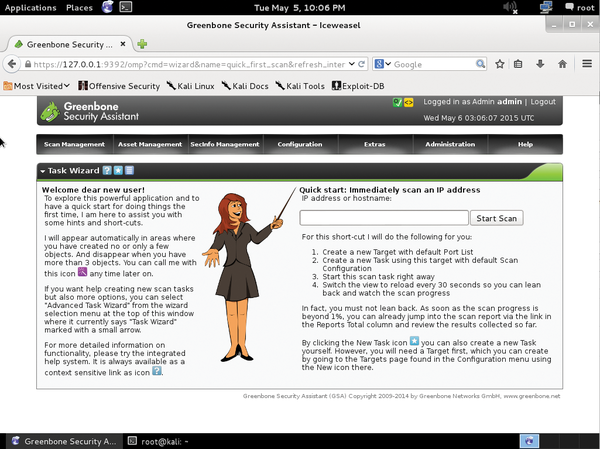The width and height of the screenshot is (600, 449).
Task: Open the Kali Tools bookmark
Action: tap(300, 86)
